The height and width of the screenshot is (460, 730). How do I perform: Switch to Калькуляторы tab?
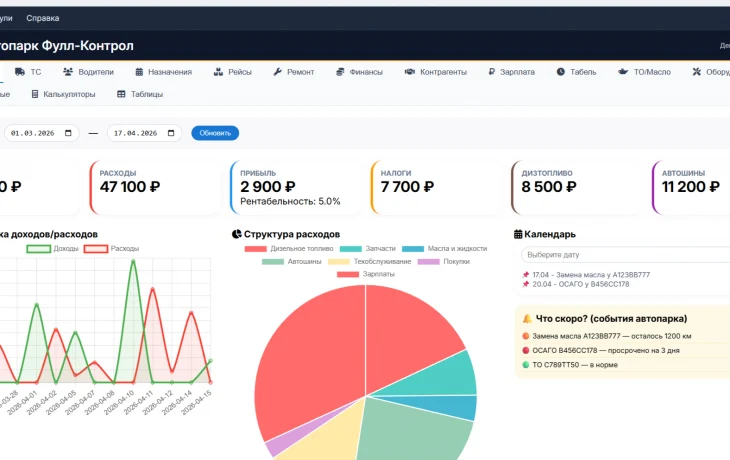click(x=63, y=95)
